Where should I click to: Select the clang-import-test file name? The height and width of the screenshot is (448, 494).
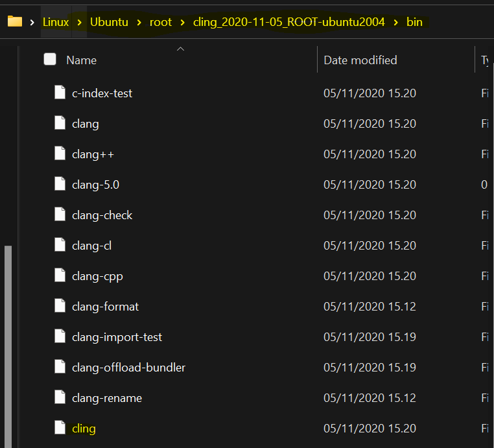coord(117,337)
